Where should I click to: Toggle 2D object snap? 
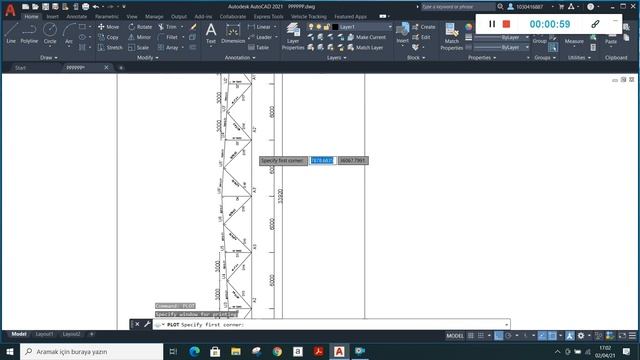[552, 336]
